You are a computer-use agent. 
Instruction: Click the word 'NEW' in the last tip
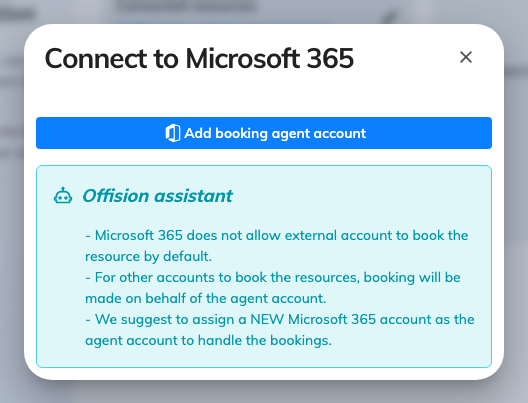pyautogui.click(x=267, y=319)
